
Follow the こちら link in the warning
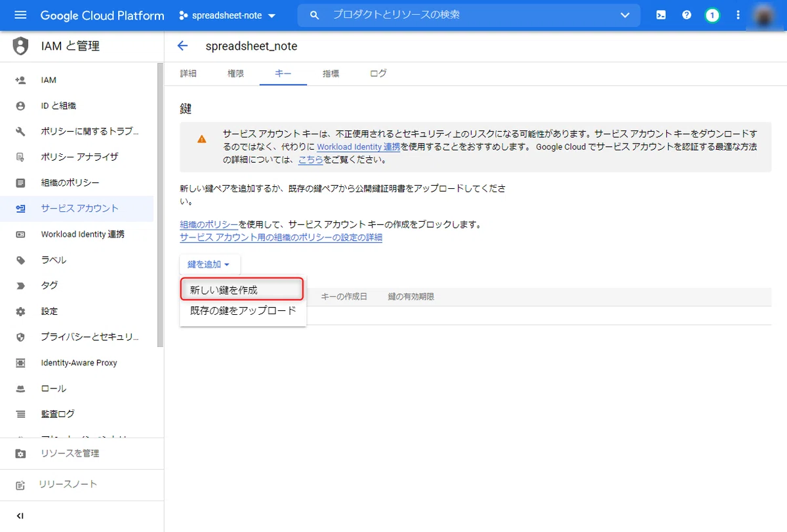311,159
